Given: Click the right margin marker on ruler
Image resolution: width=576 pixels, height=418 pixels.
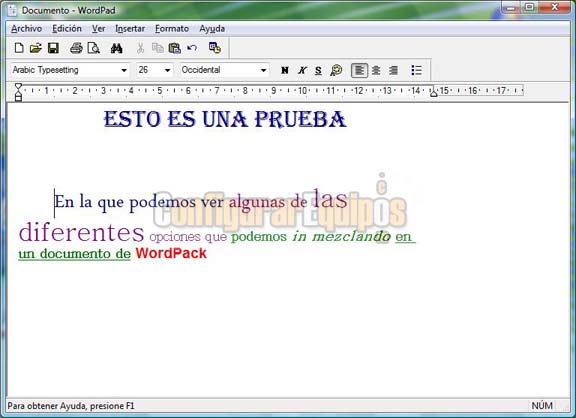Looking at the screenshot, I should pyautogui.click(x=434, y=93).
